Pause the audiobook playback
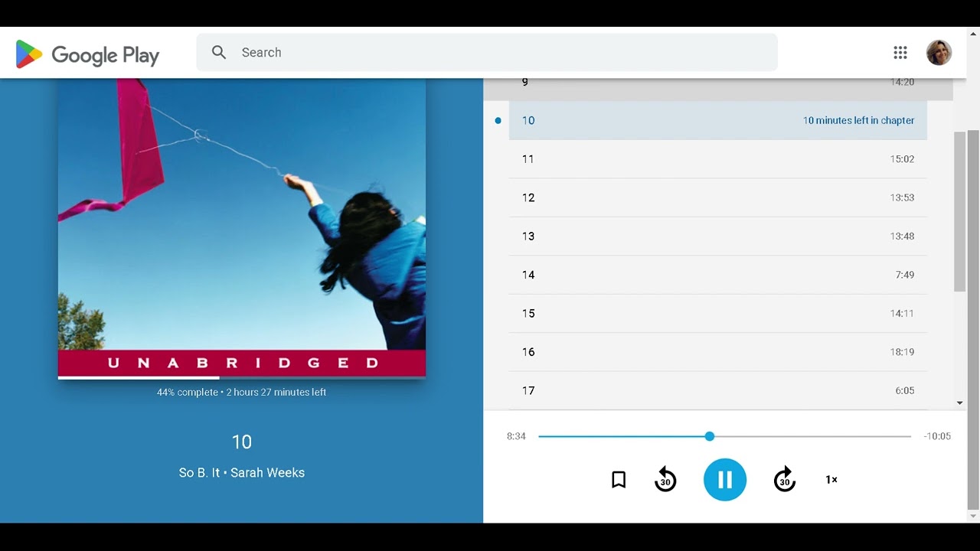The image size is (980, 551). coord(725,480)
